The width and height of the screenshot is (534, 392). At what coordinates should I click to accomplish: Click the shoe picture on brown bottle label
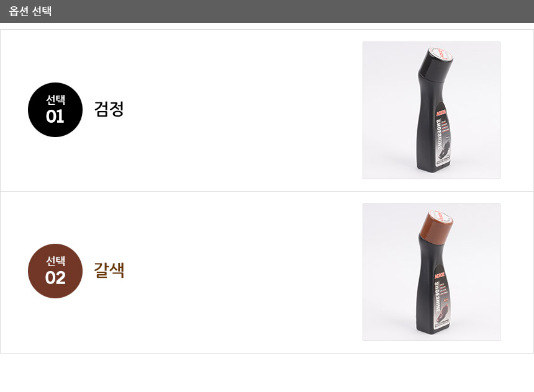pos(444,310)
